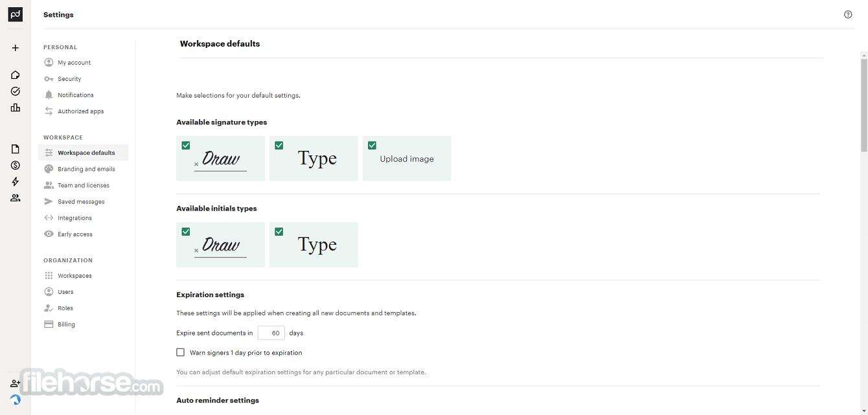Select the Type initials card
This screenshot has width=868, height=415.
pos(314,244)
